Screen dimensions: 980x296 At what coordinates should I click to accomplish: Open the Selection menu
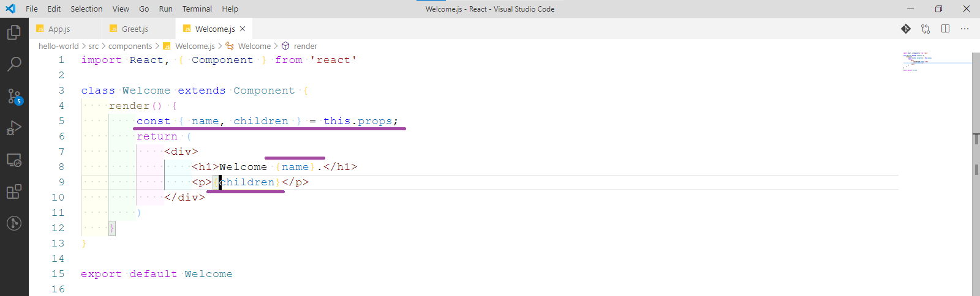pos(86,9)
